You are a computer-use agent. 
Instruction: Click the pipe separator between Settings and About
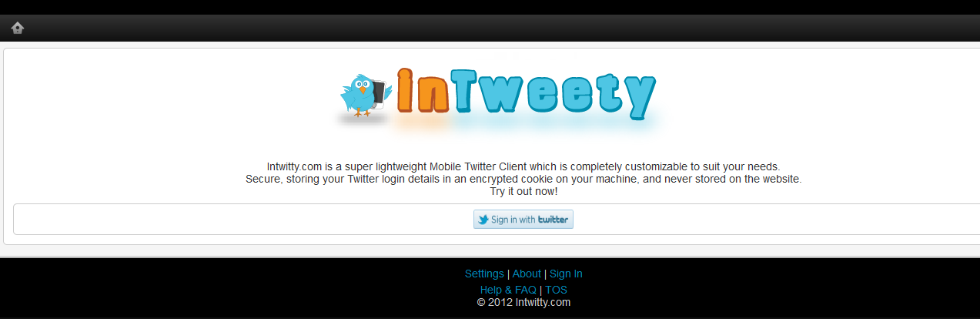click(508, 274)
